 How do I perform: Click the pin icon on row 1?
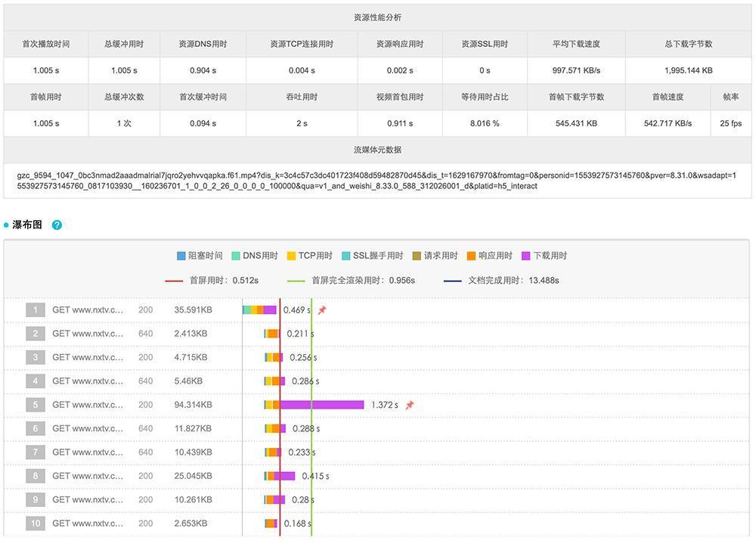pyautogui.click(x=322, y=310)
